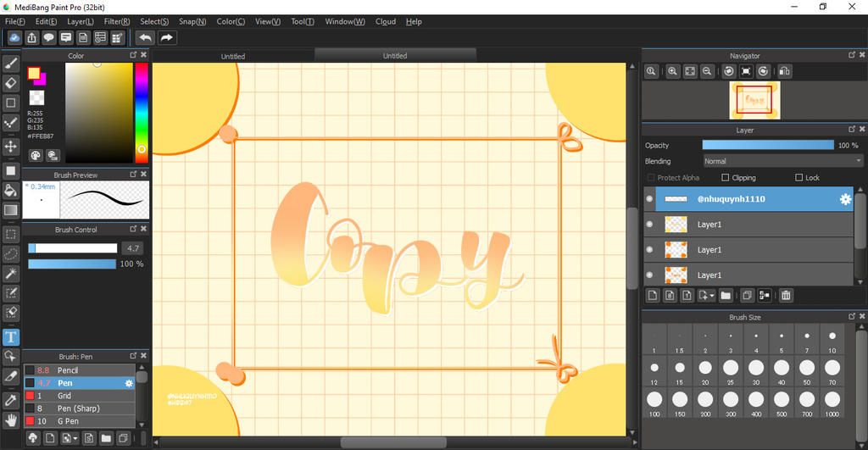The height and width of the screenshot is (450, 868).
Task: Open the color palette icon in Color panel
Action: point(36,155)
